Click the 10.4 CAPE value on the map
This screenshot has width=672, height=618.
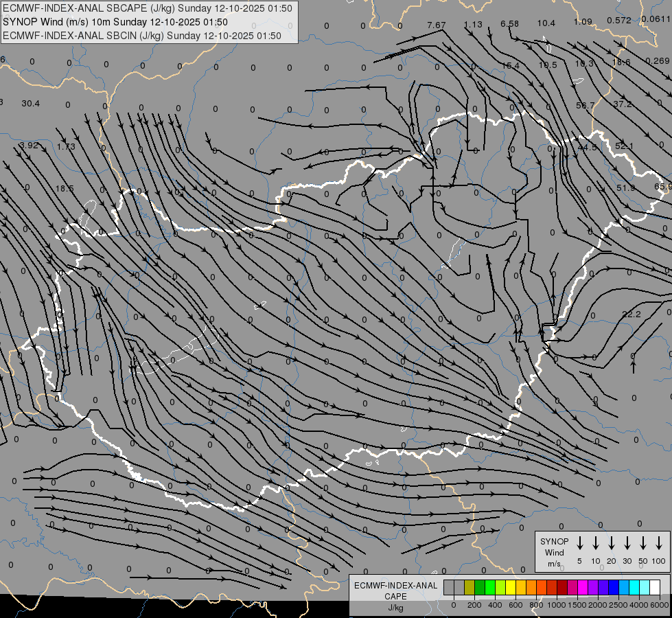click(546, 23)
